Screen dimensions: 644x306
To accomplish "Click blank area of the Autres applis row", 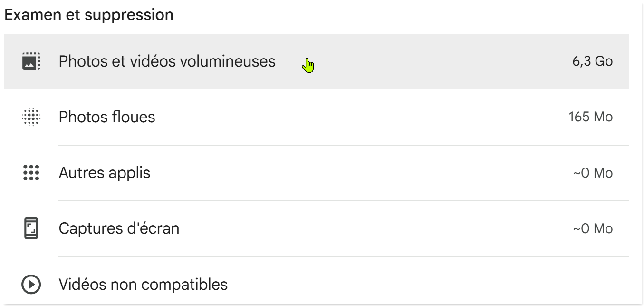I will pyautogui.click(x=356, y=173).
